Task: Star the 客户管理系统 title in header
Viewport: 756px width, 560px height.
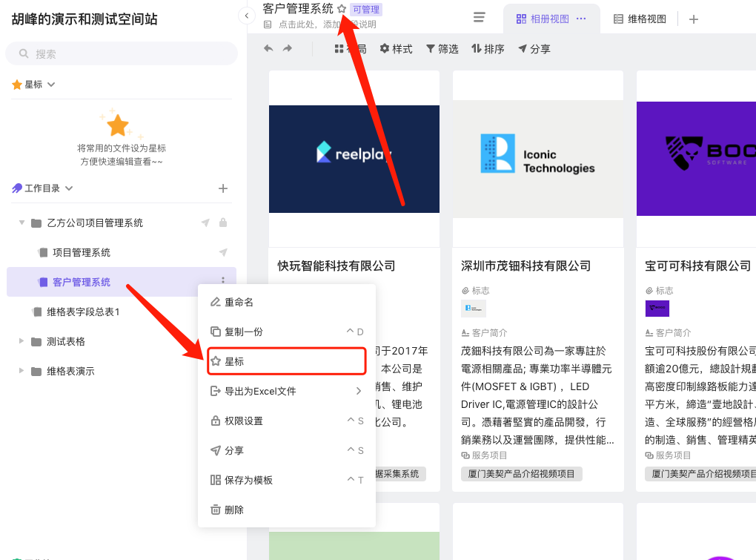Action: 342,9
